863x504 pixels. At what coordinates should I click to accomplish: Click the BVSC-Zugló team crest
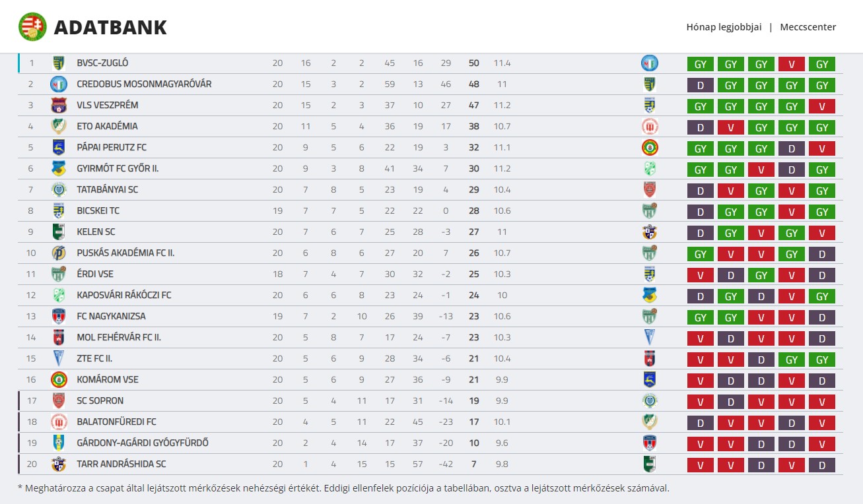[59, 63]
